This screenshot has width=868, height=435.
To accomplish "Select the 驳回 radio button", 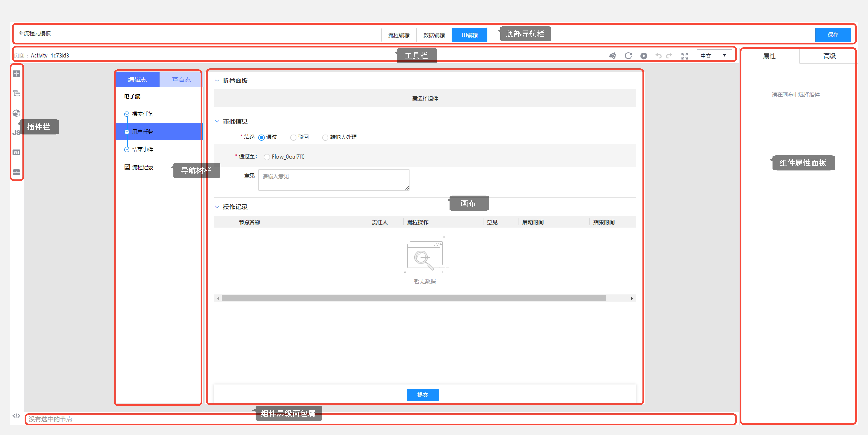I will coord(293,137).
